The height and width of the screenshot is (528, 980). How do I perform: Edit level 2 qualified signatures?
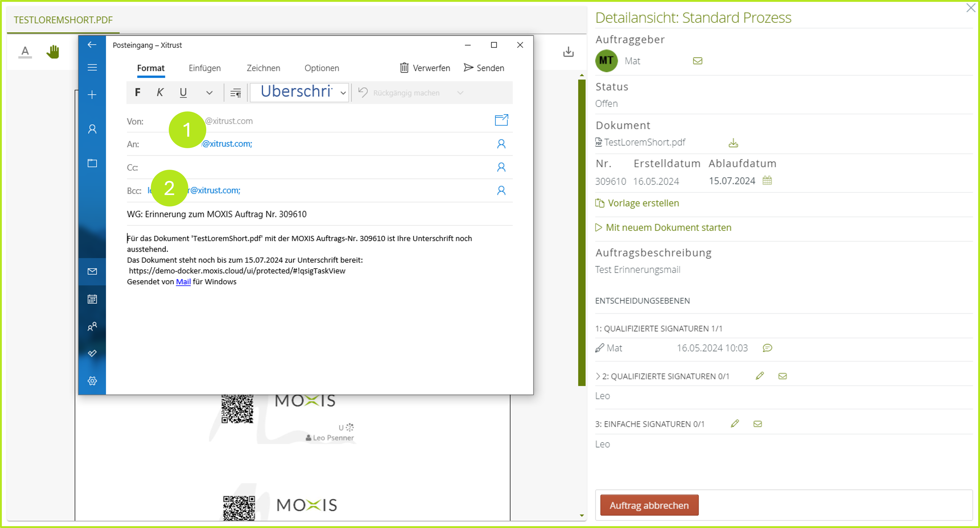click(x=759, y=376)
